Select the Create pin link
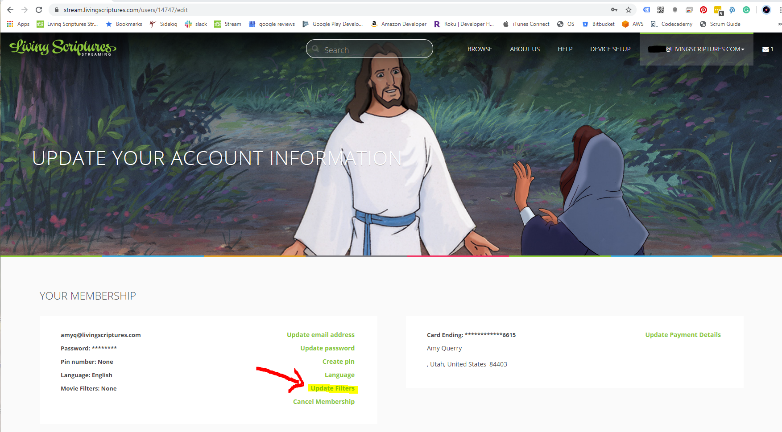The height and width of the screenshot is (432, 782). tap(338, 361)
